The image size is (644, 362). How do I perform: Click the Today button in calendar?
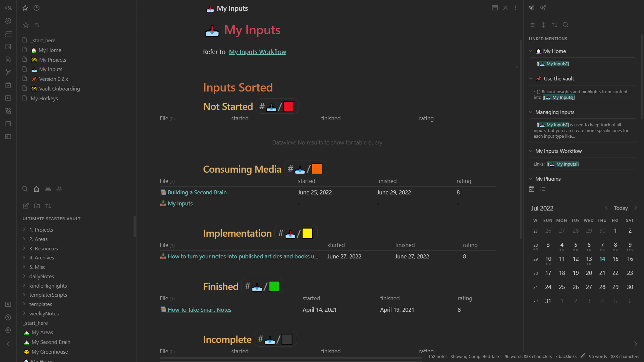pos(621,208)
